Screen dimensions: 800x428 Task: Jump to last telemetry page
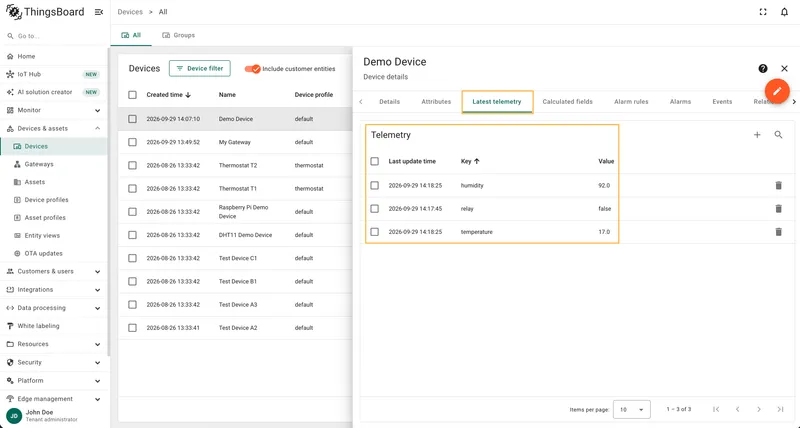(x=780, y=409)
